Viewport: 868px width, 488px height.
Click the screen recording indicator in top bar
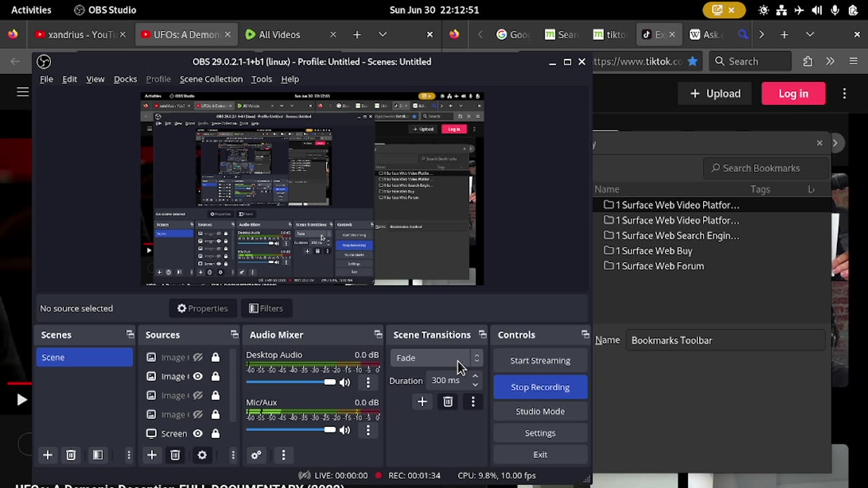point(724,10)
